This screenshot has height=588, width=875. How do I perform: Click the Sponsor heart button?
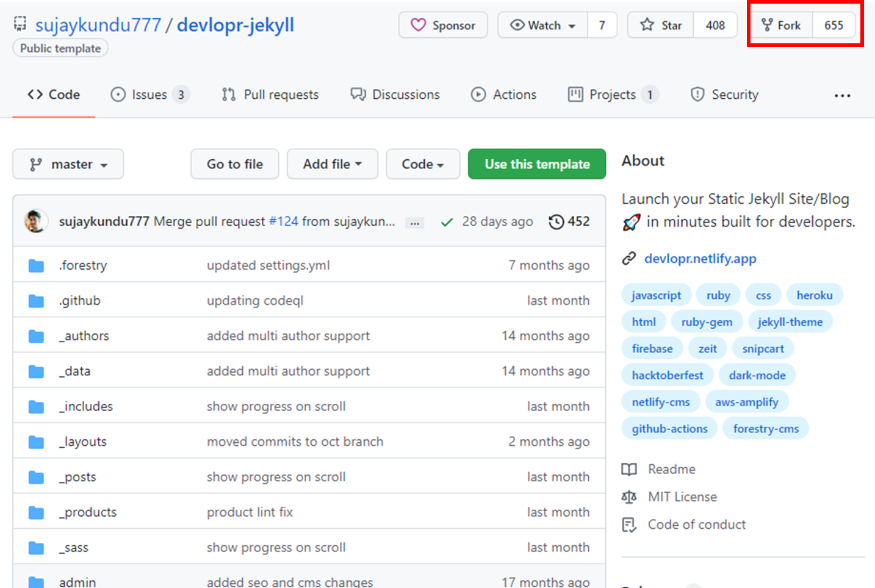pos(443,25)
